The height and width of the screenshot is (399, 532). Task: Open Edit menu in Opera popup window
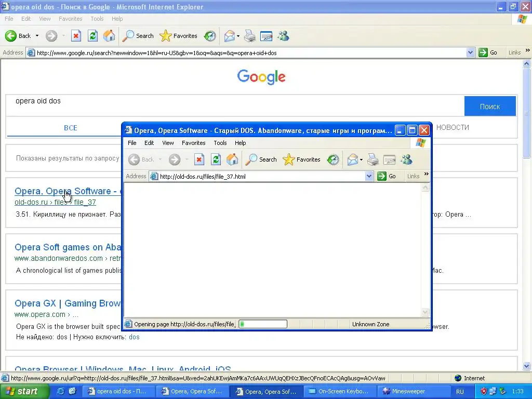tap(149, 143)
